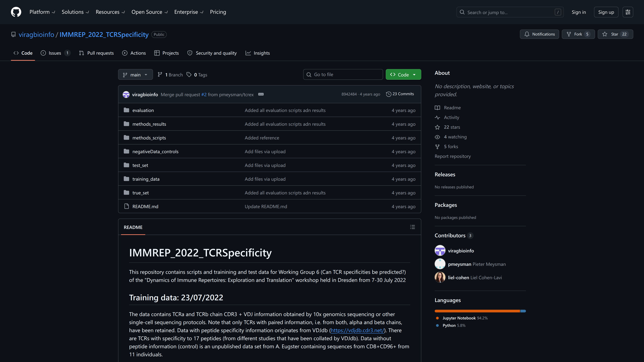Click the branch icon beside 1 Branch
This screenshot has width=644, height=362.
(160, 75)
